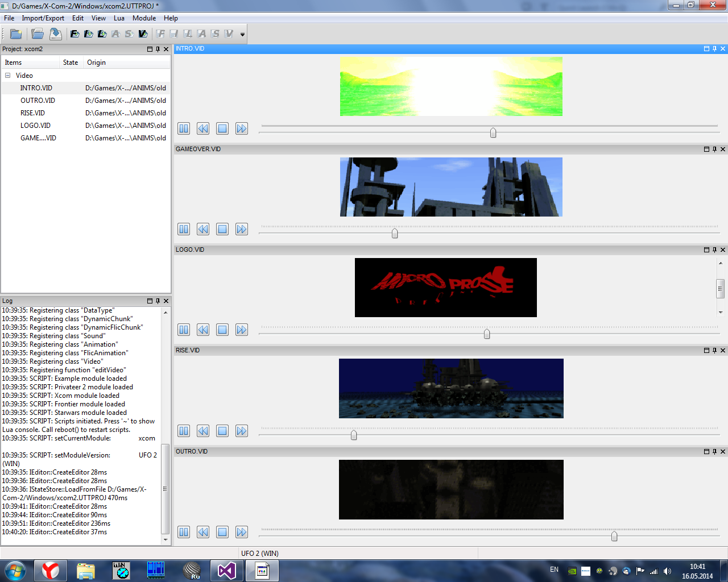Toggle pin on the Project panel
728x582 pixels.
[158, 49]
